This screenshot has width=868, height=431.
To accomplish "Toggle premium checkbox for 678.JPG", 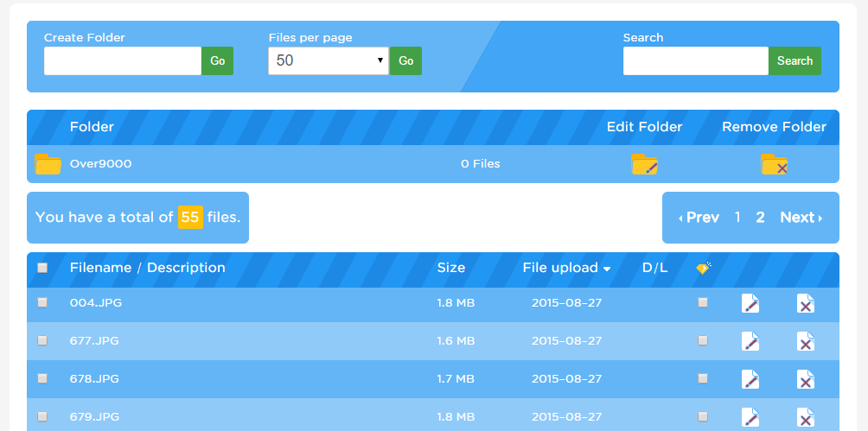I will 703,378.
